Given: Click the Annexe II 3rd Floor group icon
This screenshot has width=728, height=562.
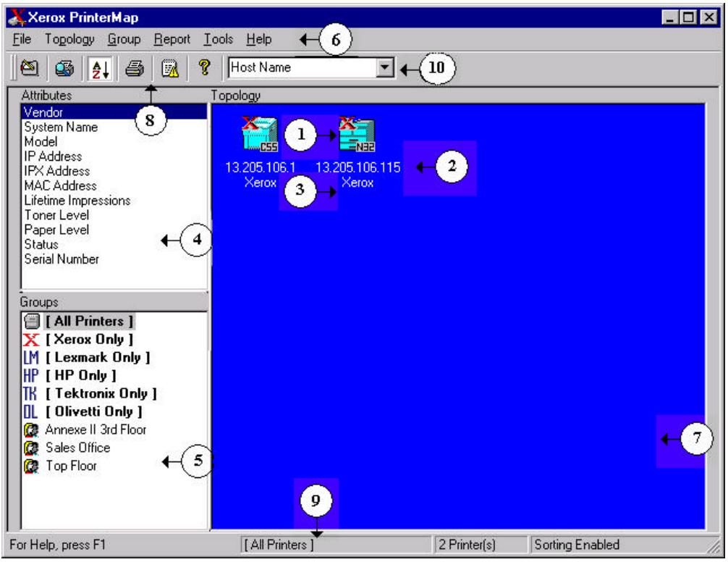Looking at the screenshot, I should [x=31, y=430].
